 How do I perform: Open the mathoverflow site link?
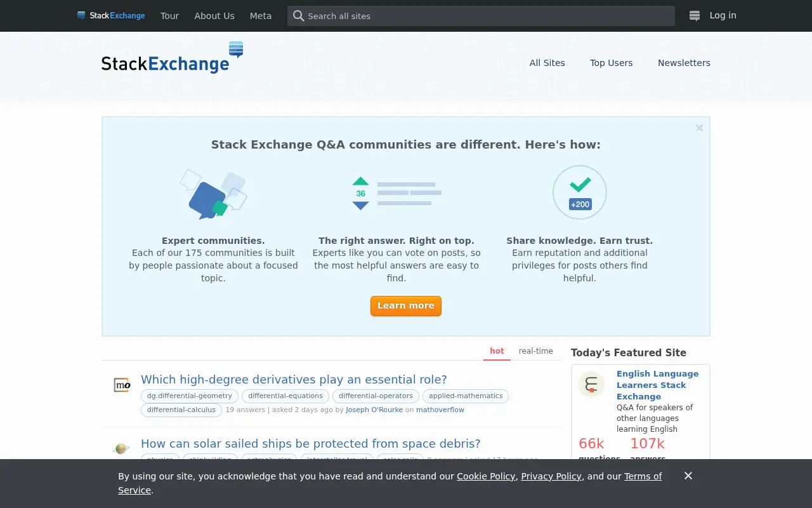pos(440,410)
